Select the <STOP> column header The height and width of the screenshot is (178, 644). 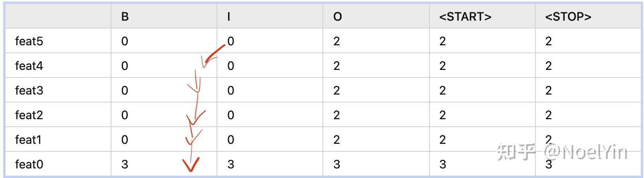(x=568, y=17)
